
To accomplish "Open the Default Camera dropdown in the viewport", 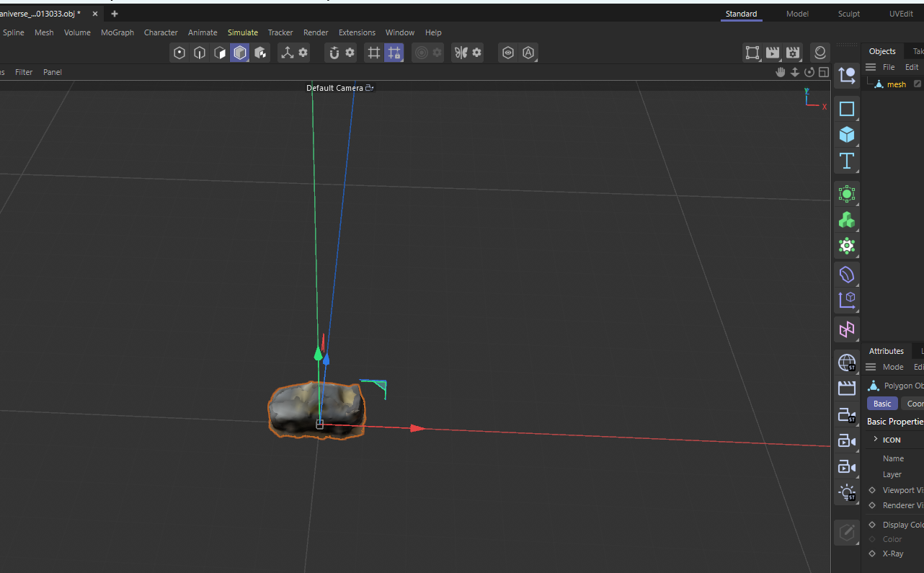I will [340, 87].
